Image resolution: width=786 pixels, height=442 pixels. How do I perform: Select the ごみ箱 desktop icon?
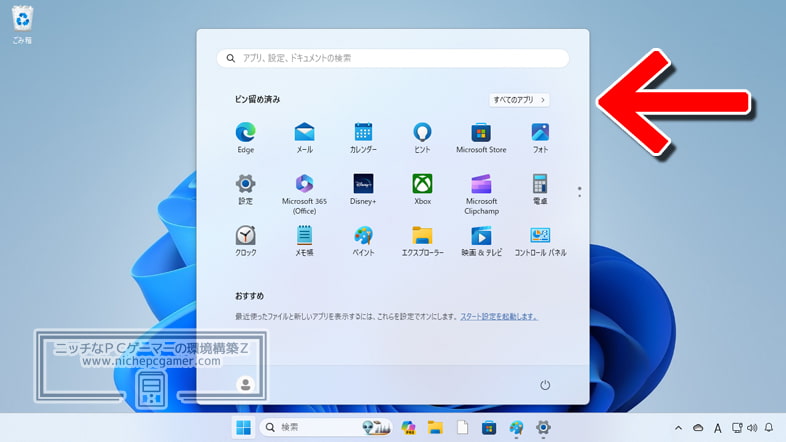point(22,25)
